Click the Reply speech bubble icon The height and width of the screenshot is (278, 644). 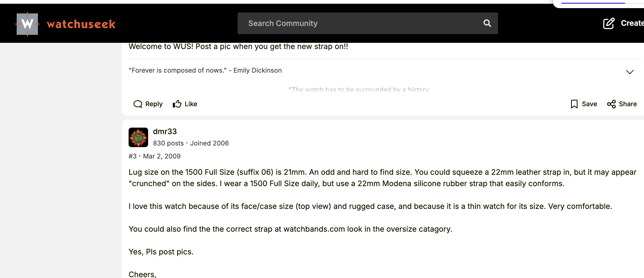[x=138, y=104]
